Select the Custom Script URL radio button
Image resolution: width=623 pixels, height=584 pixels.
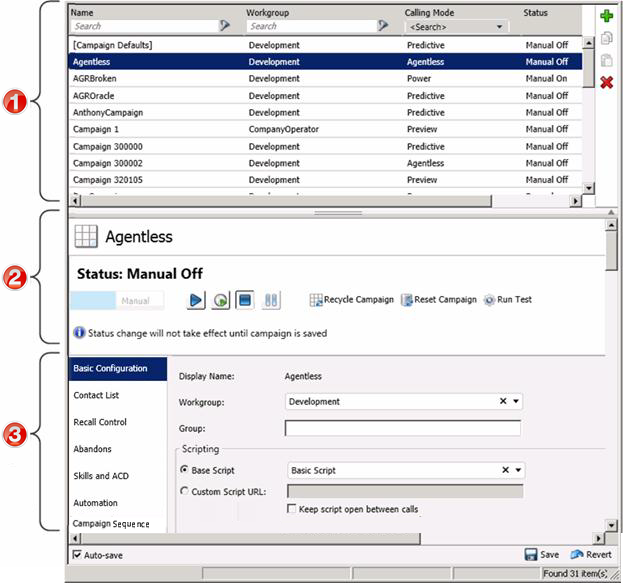point(183,490)
